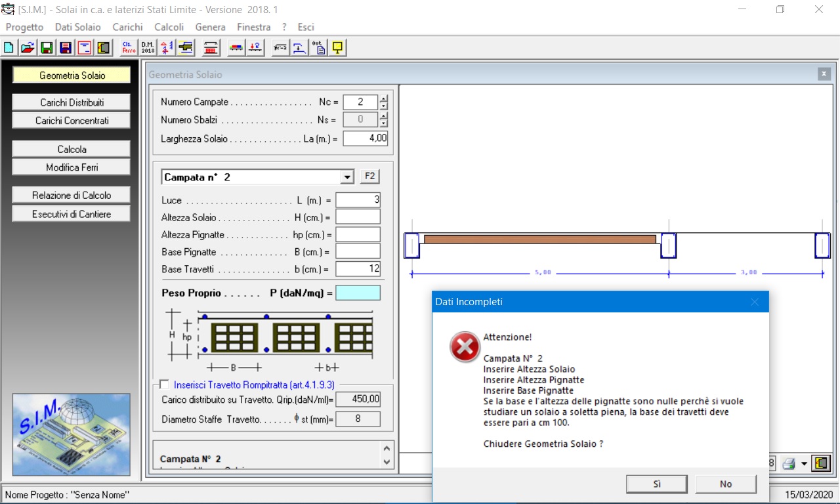The width and height of the screenshot is (840, 504).
Task: Open the Carichi menu
Action: (x=127, y=27)
